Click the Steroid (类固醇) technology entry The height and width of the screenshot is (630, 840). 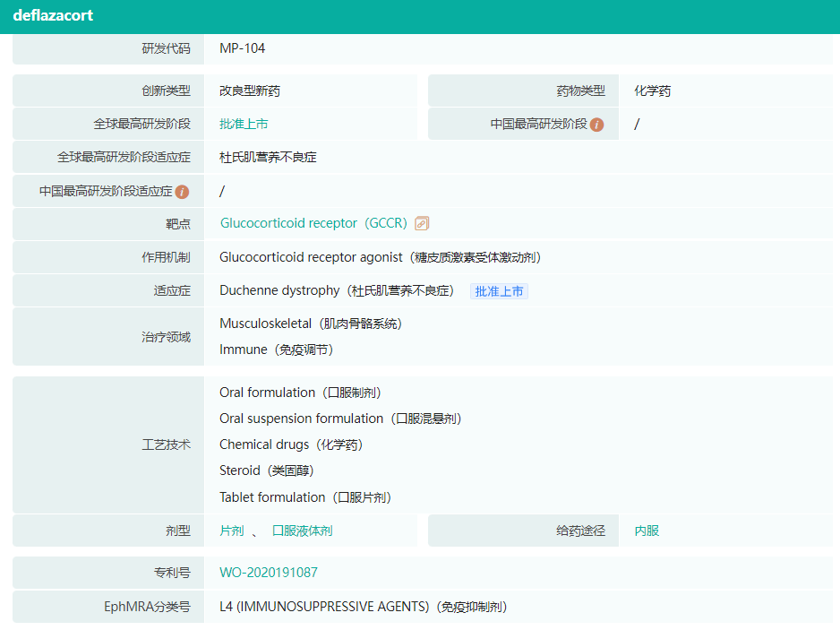point(266,470)
